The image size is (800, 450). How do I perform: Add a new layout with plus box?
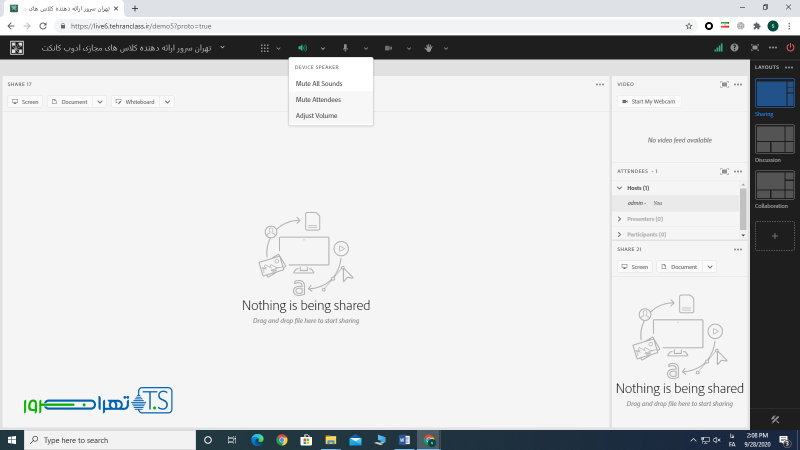[775, 235]
